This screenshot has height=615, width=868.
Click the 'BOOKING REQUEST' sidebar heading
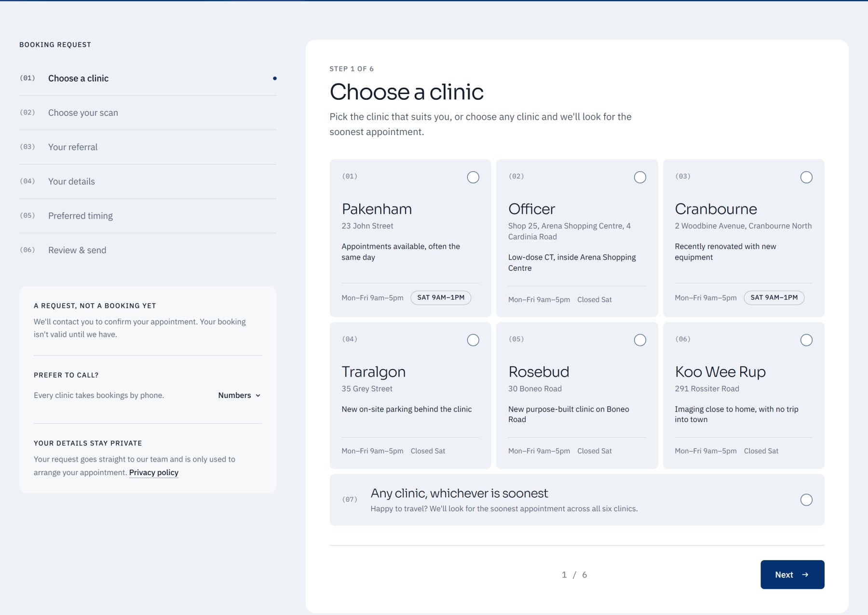pyautogui.click(x=55, y=45)
